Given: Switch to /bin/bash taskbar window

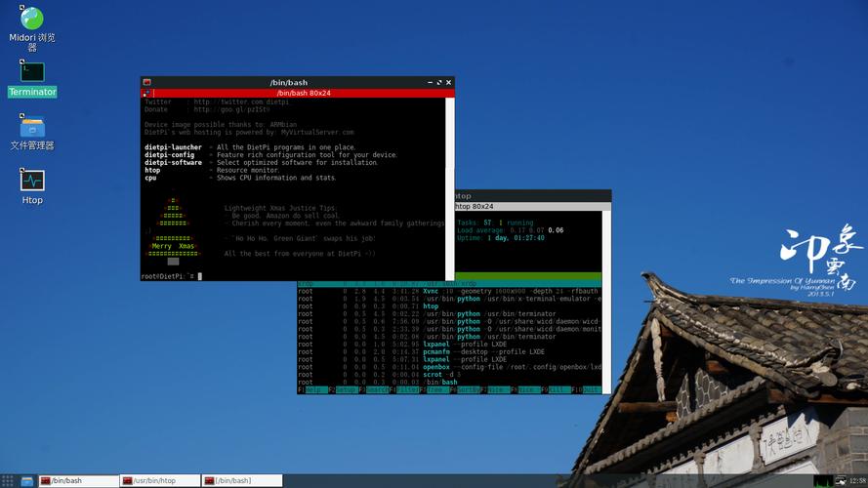Looking at the screenshot, I should 78,481.
